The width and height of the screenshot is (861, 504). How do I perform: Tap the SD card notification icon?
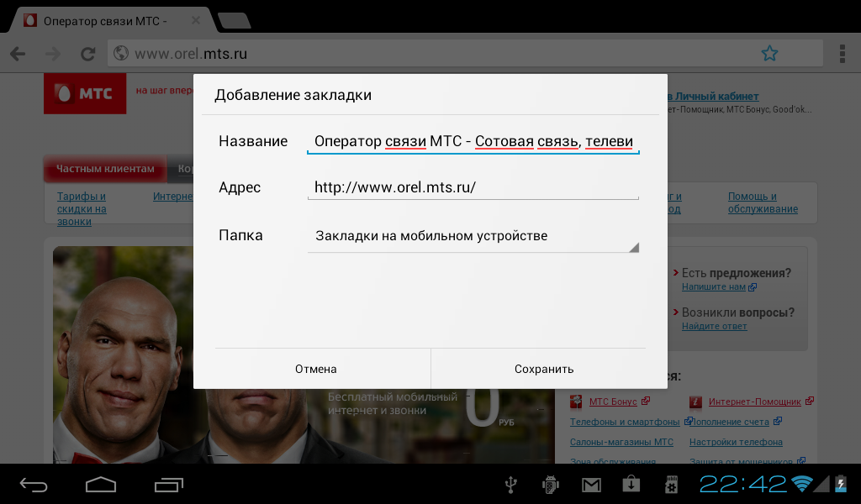click(x=671, y=484)
